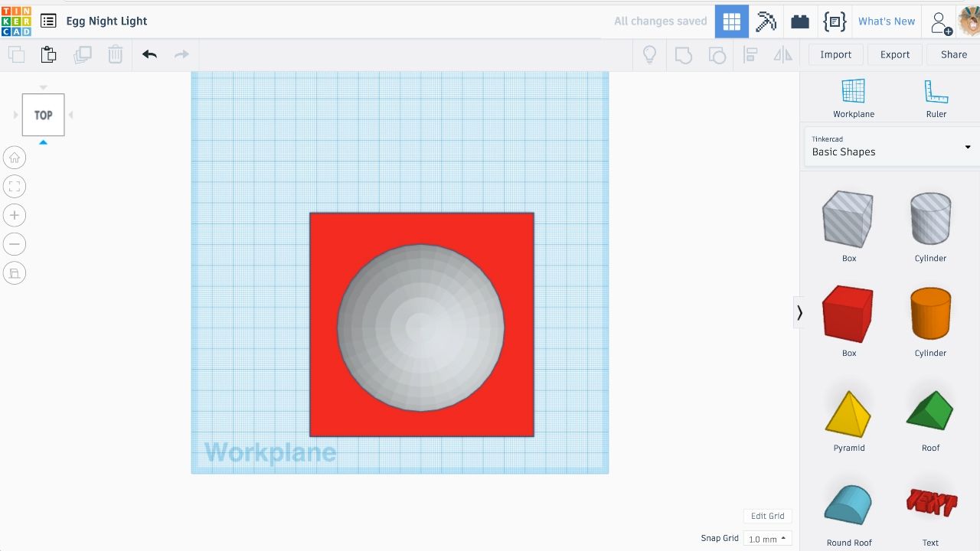Click the view cube's left rotate arrow
Viewport: 980px width, 551px height.
(x=15, y=115)
